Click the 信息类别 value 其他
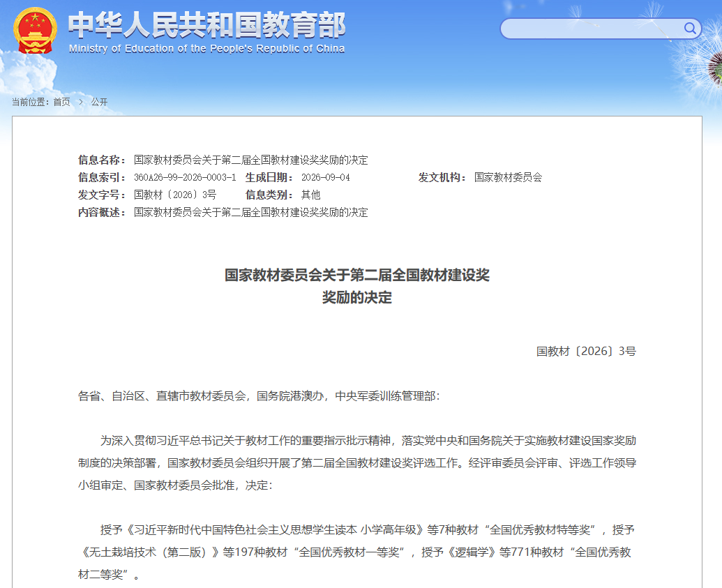The image size is (722, 588). (x=311, y=195)
